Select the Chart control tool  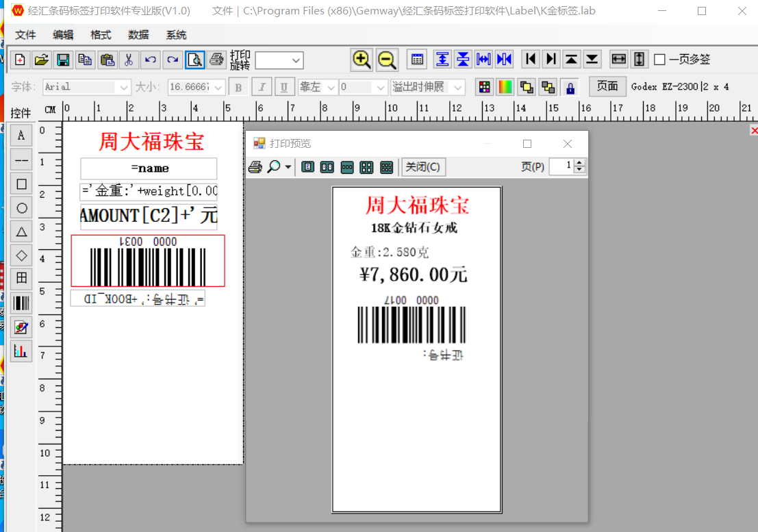[x=21, y=351]
